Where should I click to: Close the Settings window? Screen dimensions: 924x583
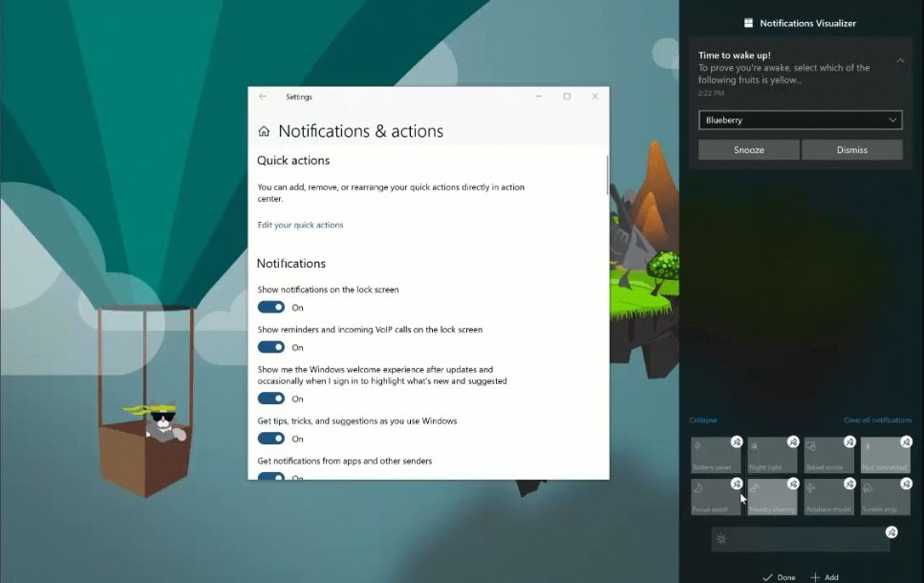coord(595,97)
